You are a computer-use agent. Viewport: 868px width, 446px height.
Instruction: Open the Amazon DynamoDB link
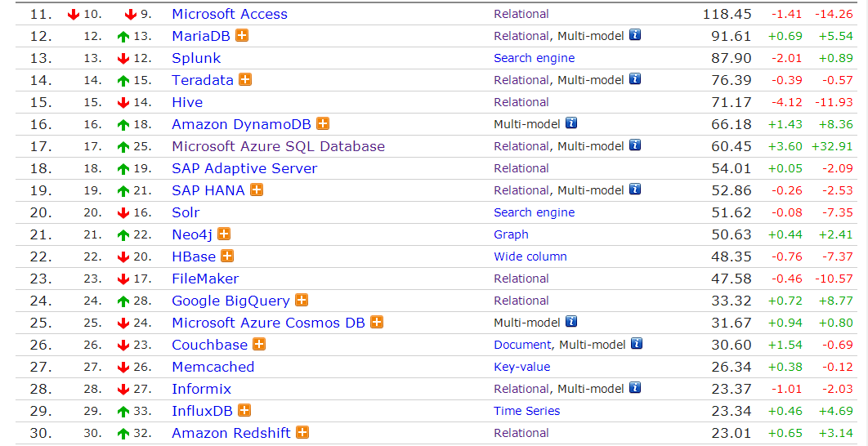pyautogui.click(x=241, y=124)
